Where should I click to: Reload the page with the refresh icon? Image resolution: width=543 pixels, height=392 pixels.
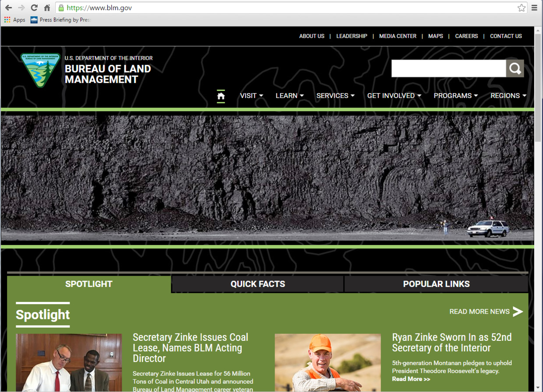[34, 8]
